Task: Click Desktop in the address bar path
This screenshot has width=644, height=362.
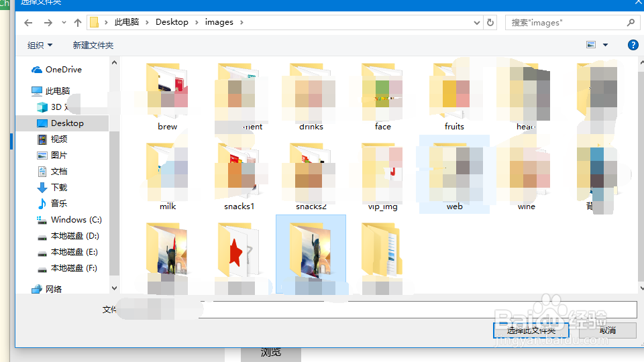Action: pyautogui.click(x=172, y=22)
